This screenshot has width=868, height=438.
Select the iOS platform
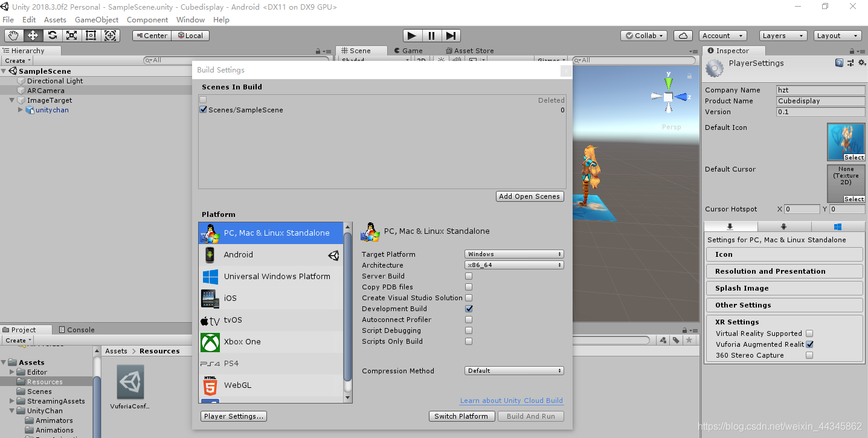coord(271,298)
